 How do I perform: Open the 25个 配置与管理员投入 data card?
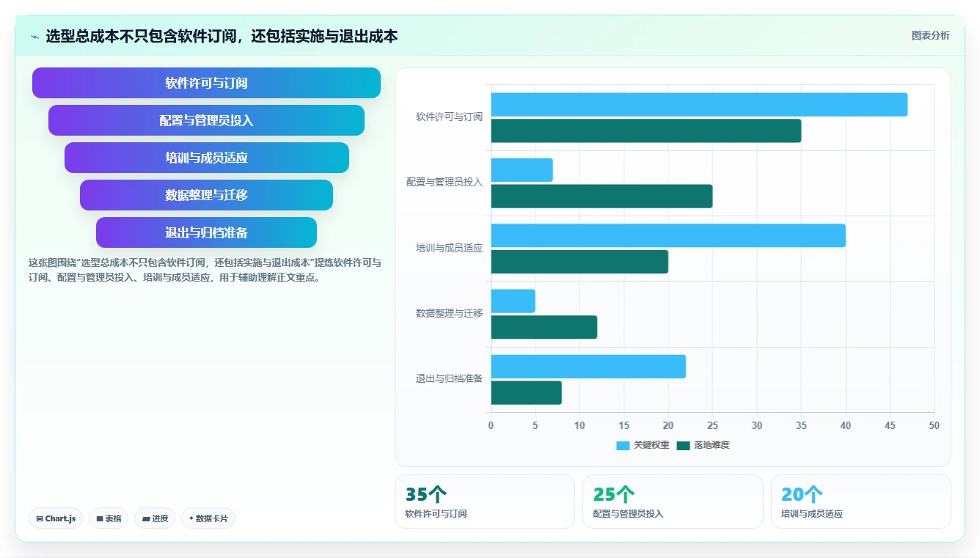[x=673, y=502]
